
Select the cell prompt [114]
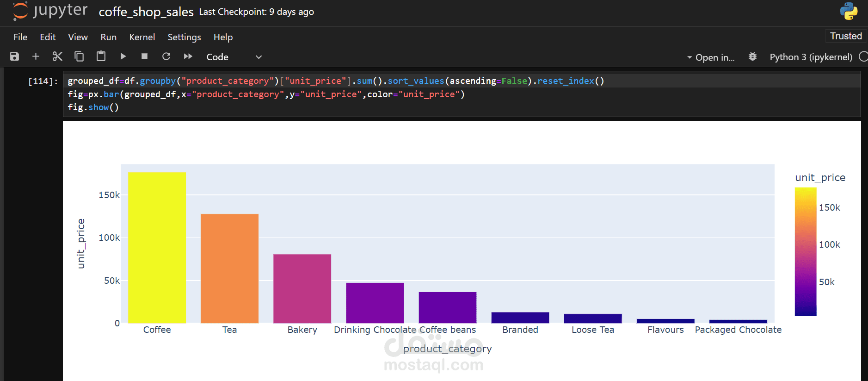pos(43,81)
